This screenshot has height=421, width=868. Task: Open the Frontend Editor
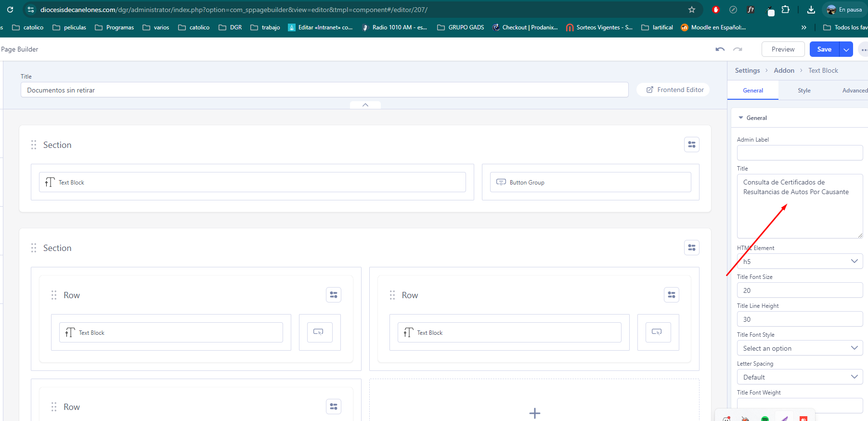point(673,90)
